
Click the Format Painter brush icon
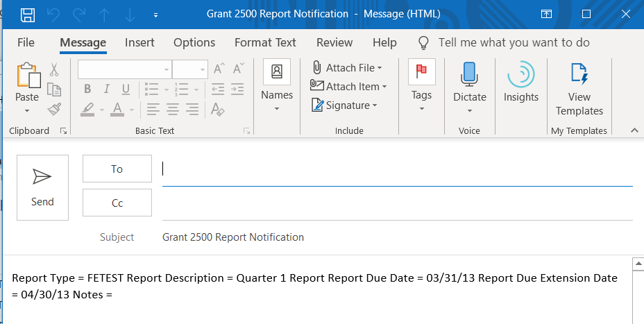[54, 109]
